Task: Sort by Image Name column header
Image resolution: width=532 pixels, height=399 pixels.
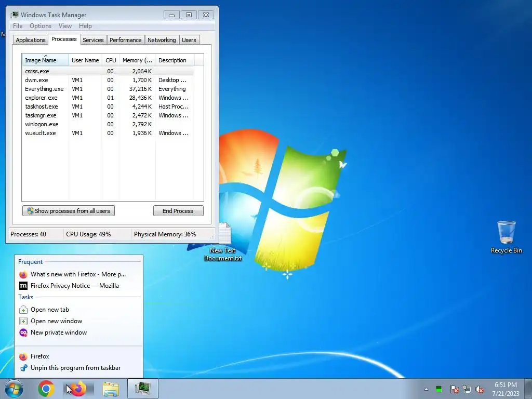Action: 46,60
